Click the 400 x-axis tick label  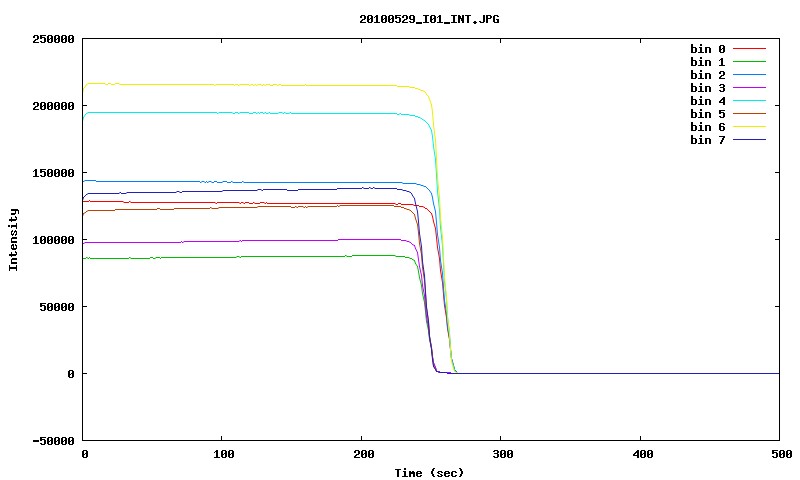tap(642, 454)
